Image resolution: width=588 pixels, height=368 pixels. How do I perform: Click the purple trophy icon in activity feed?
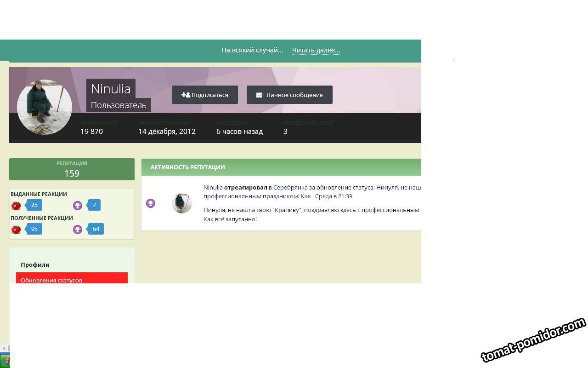tap(151, 203)
